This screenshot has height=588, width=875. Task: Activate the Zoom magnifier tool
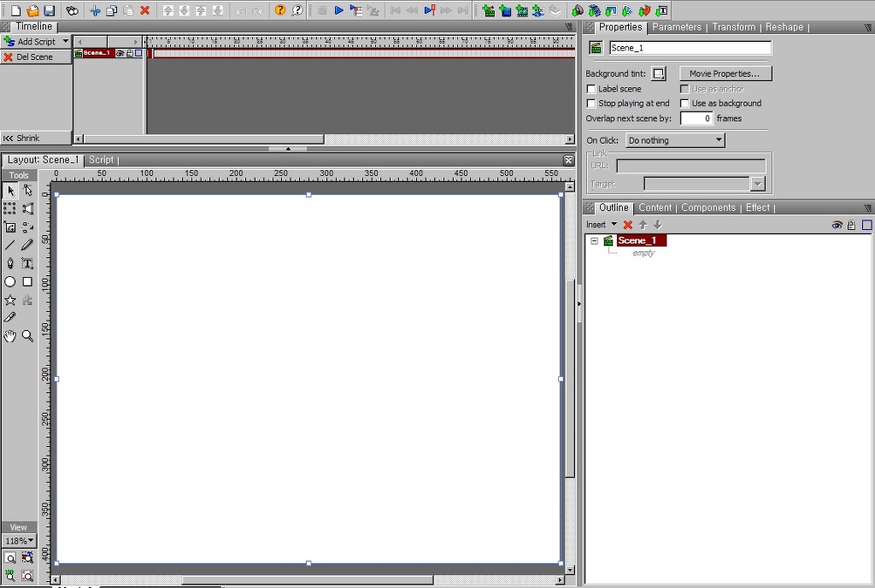coord(27,336)
